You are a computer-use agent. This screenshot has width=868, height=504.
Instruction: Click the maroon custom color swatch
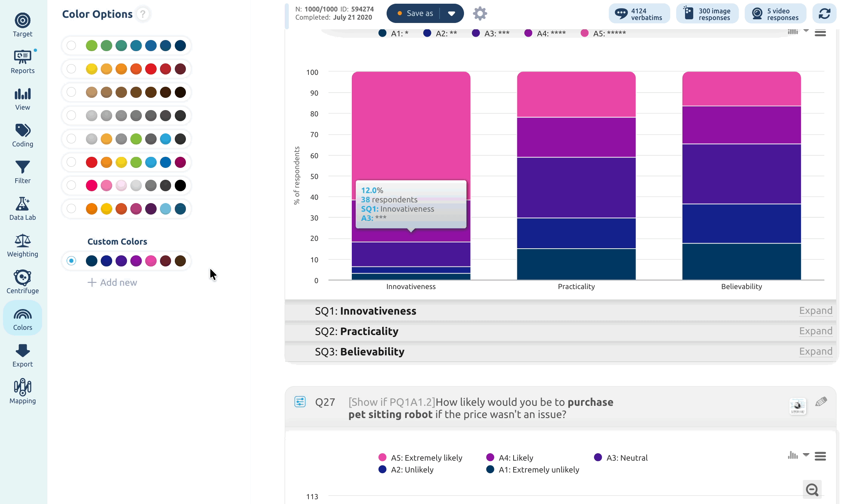[166, 261]
